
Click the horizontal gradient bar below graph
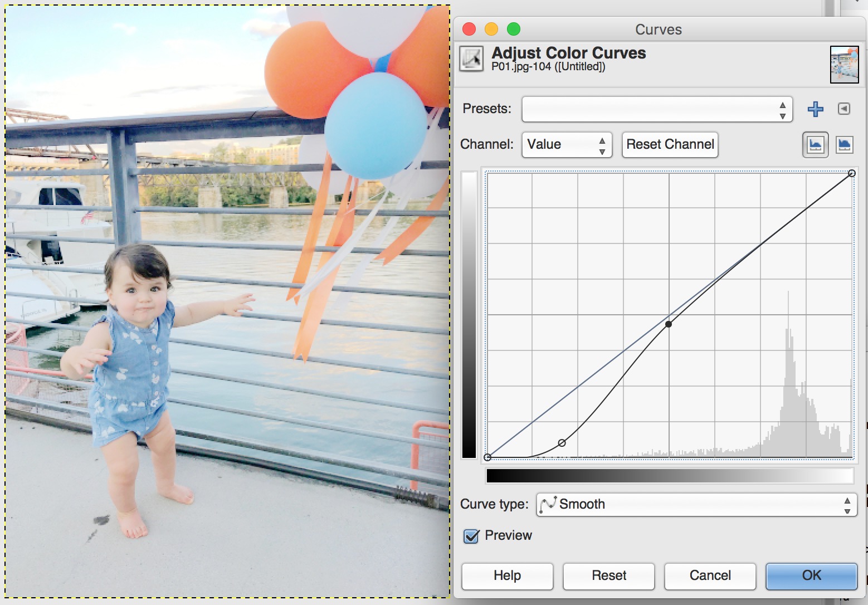point(670,476)
